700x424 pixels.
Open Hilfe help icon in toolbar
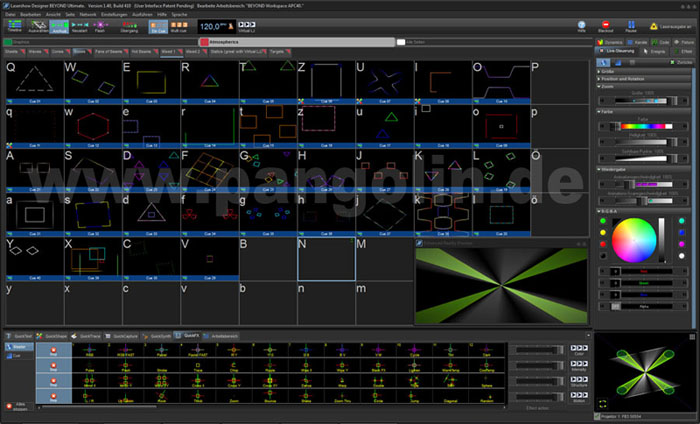pyautogui.click(x=582, y=26)
